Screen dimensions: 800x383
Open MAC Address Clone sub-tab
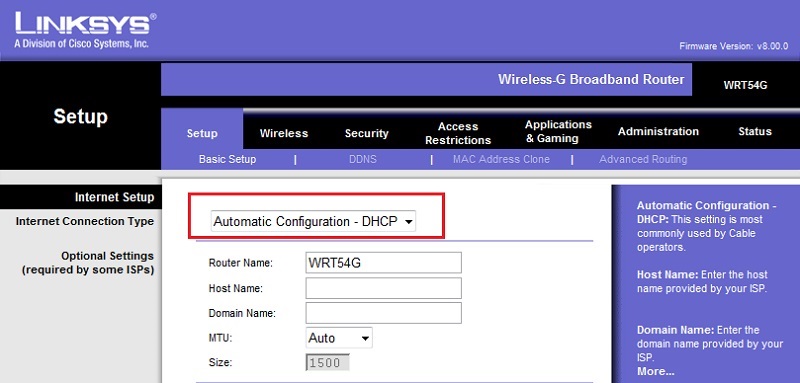tap(501, 159)
